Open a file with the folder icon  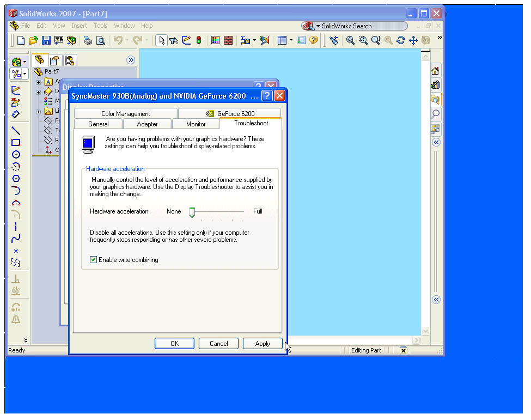tap(34, 41)
